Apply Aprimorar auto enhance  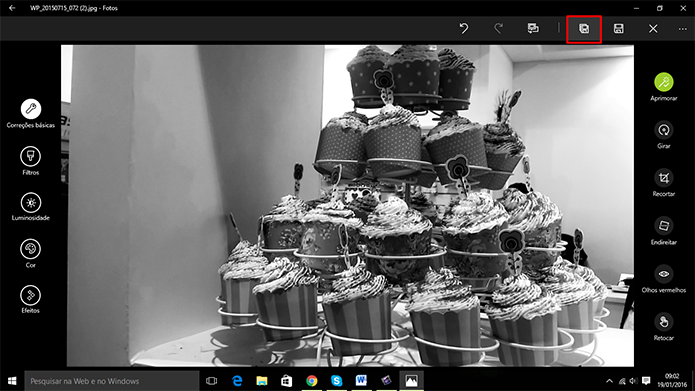coord(664,87)
